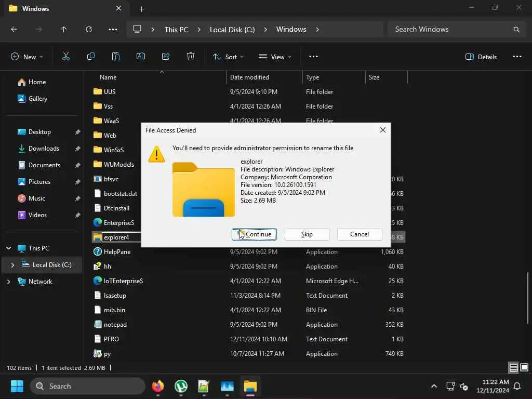
Task: Close the File Access Denied dialog
Action: coord(383,130)
